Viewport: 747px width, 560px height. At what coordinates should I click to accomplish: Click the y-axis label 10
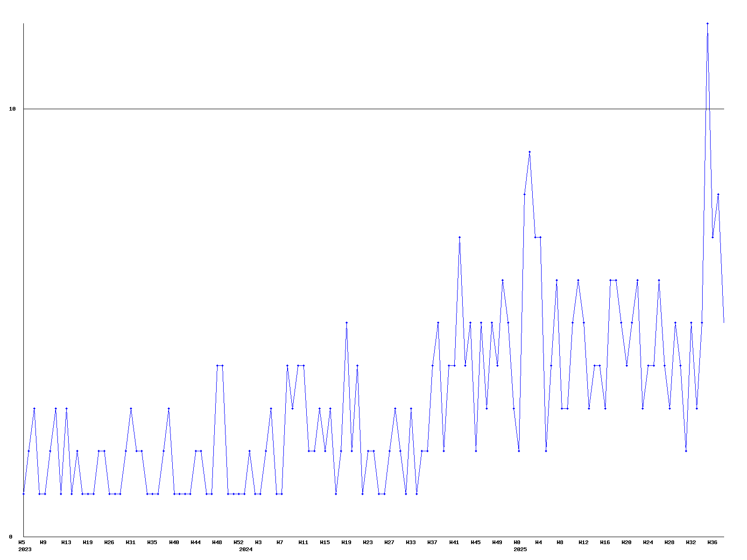[x=13, y=109]
